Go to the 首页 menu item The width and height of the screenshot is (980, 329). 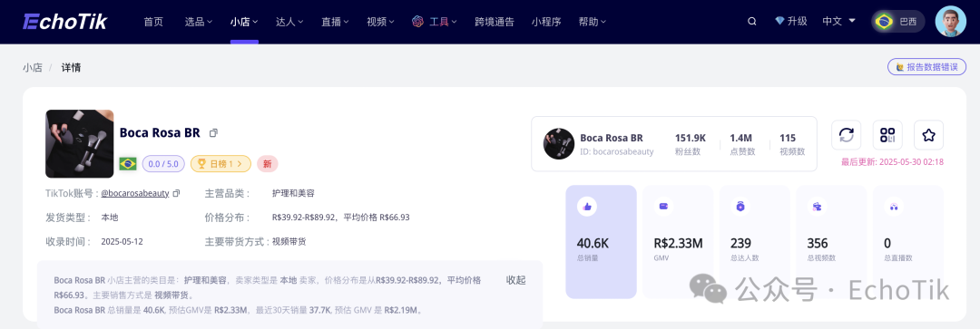point(153,21)
